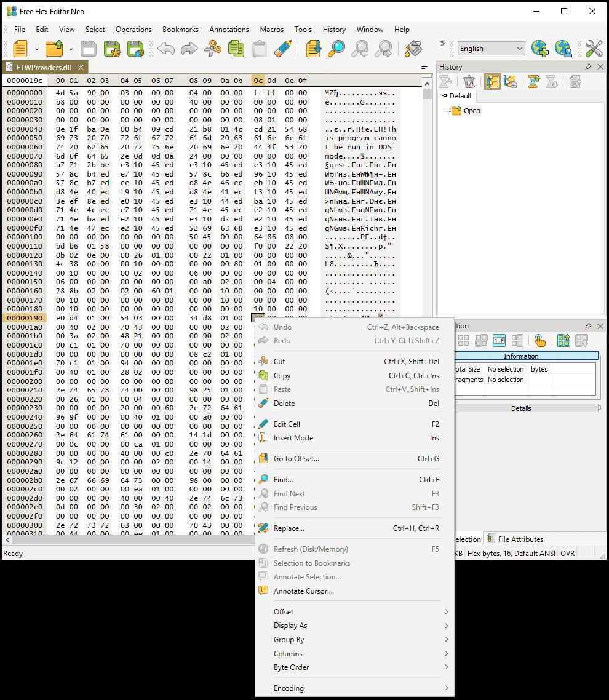This screenshot has height=700, width=609.
Task: Click the Save All toolbar icon
Action: (135, 49)
